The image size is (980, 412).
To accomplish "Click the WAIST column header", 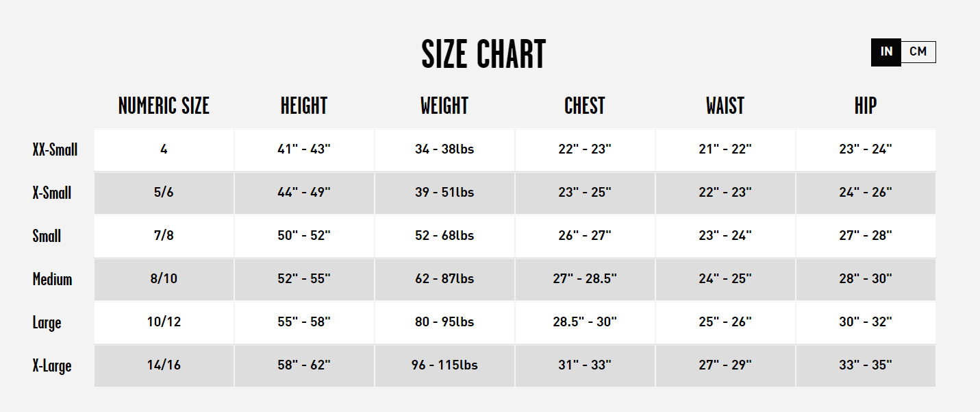I will (725, 106).
